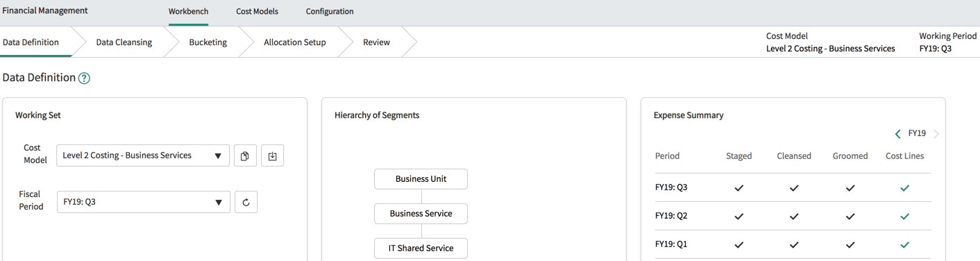Click the Working Set heading
The image size is (980, 261).
coord(38,116)
